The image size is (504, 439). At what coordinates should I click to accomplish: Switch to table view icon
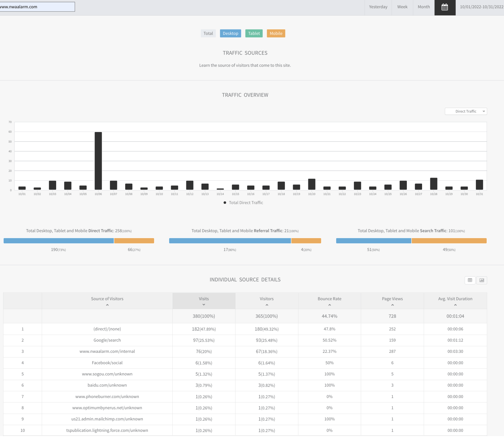(470, 280)
